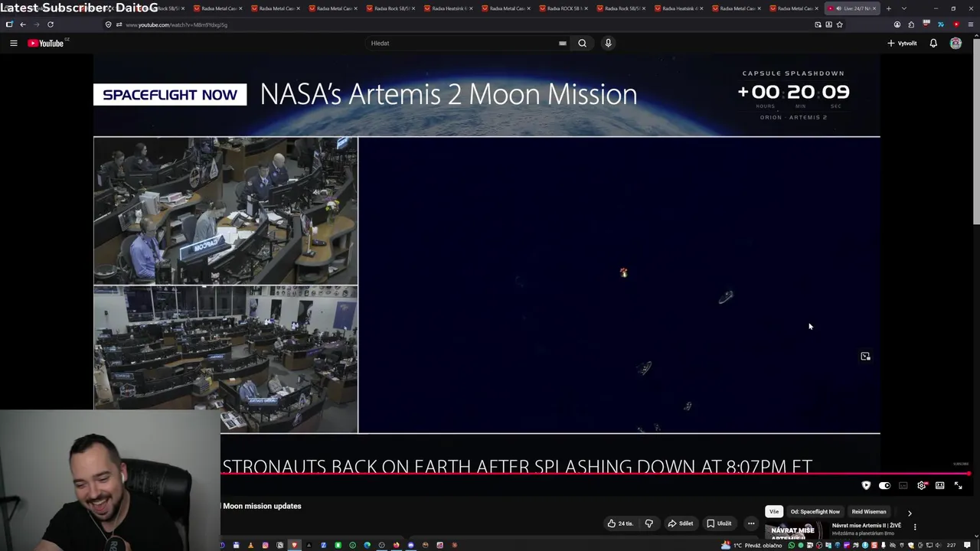
Task: Go back in browser history
Action: pos(23,24)
